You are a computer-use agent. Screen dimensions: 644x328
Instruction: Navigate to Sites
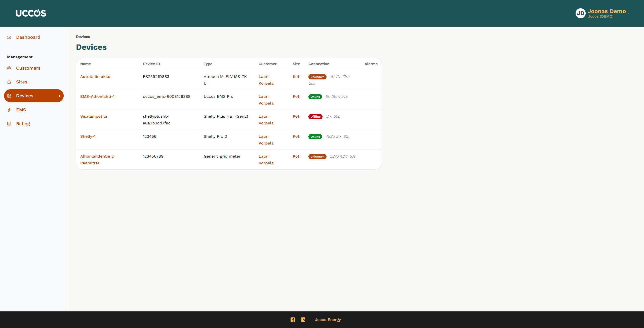(22, 82)
